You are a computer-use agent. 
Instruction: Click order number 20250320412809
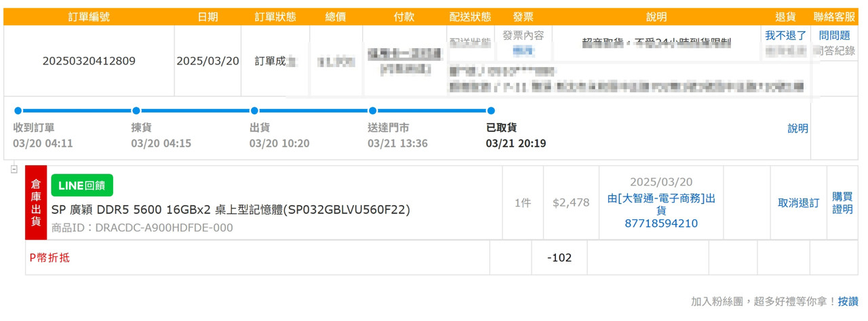[x=89, y=61]
